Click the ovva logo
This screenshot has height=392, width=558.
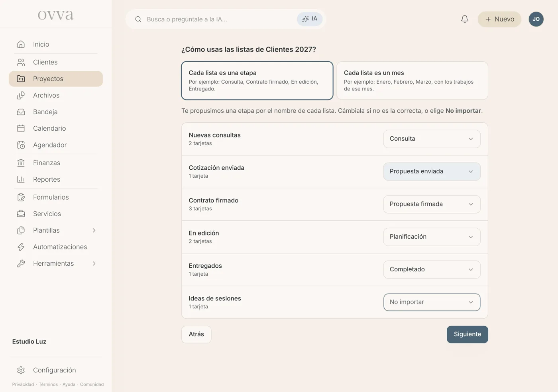pos(56,15)
